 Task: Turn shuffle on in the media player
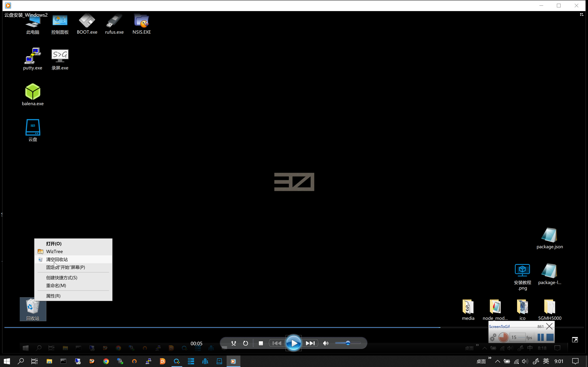point(234,343)
